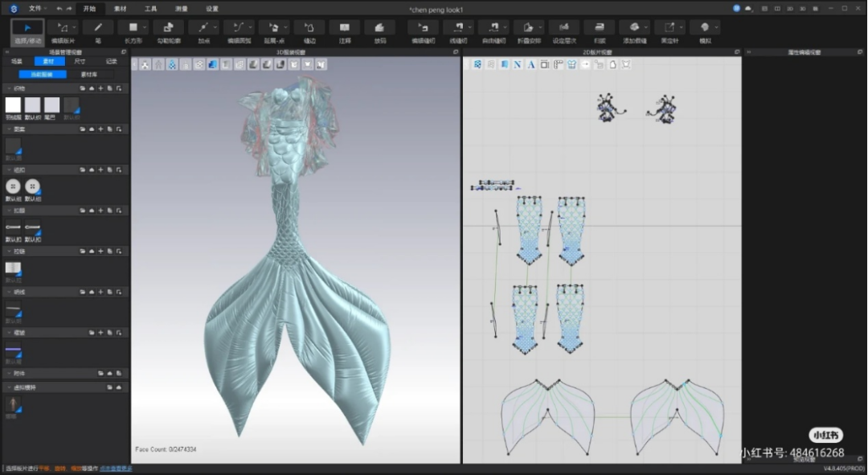This screenshot has height=475, width=868.
Task: Switch to 场景 scene tab in left panel
Action: click(17, 61)
